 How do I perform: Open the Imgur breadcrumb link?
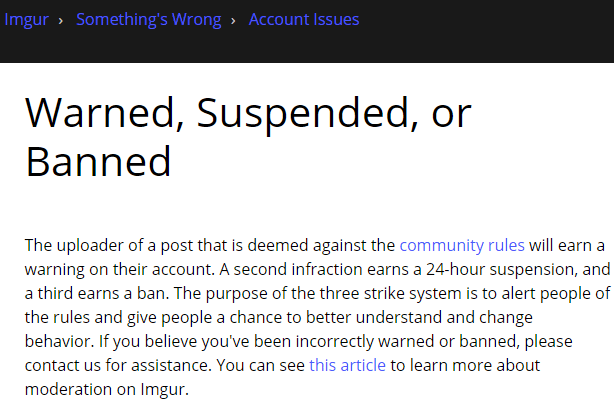26,20
